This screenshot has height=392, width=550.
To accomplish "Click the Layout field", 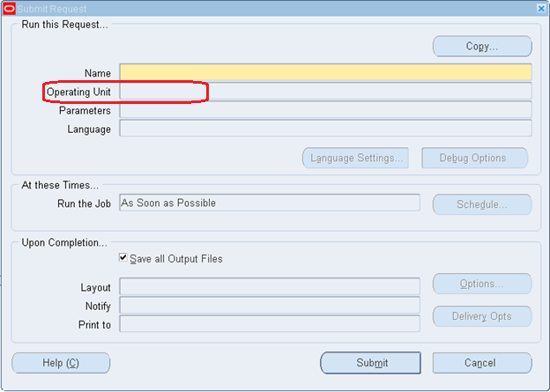I will (x=270, y=286).
